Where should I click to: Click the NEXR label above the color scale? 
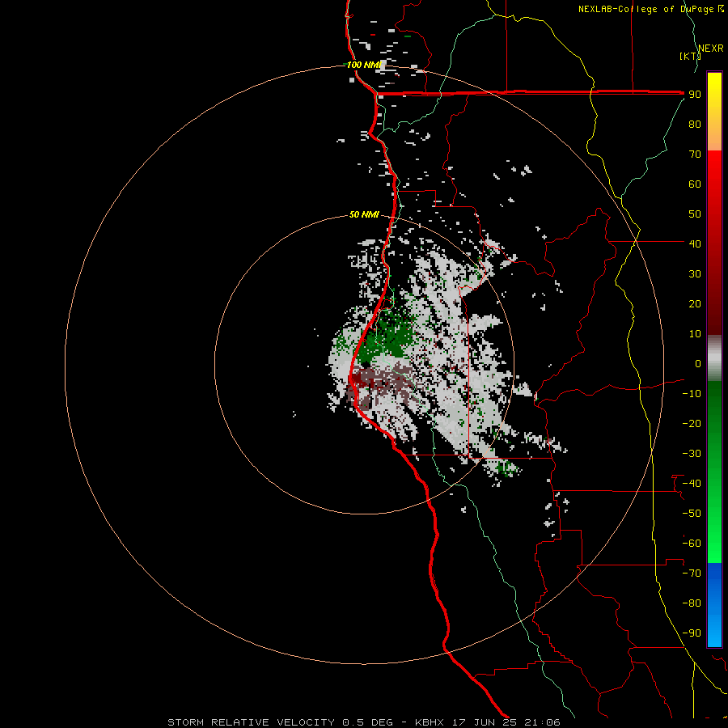711,49
